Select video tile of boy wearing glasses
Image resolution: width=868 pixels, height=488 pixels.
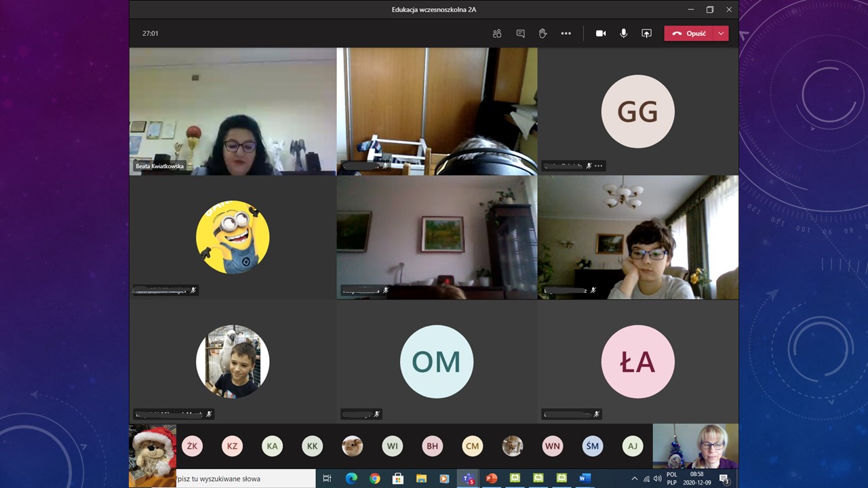tap(638, 237)
